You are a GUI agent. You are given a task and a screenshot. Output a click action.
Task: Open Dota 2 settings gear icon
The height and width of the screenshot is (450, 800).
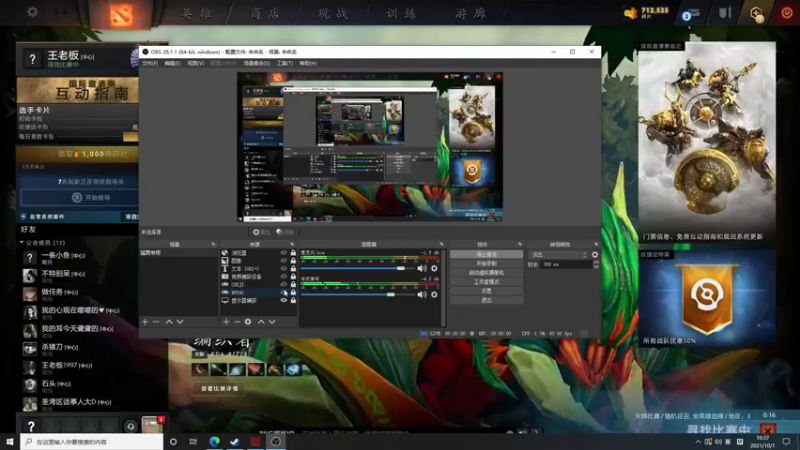point(32,12)
